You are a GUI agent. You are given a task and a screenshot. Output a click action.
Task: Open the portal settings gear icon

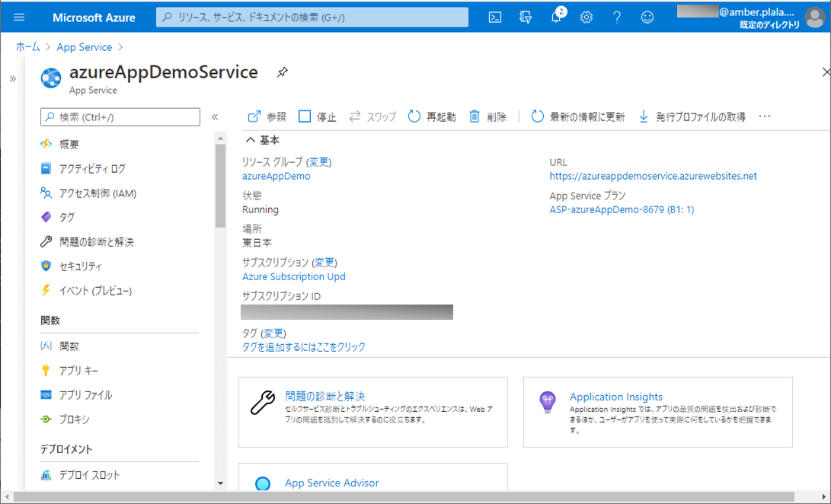pos(586,18)
